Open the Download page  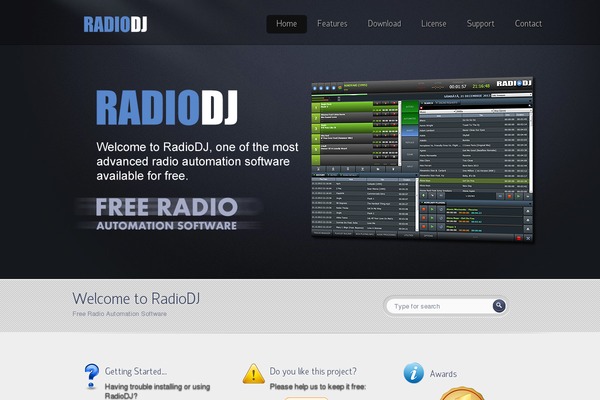pyautogui.click(x=384, y=24)
